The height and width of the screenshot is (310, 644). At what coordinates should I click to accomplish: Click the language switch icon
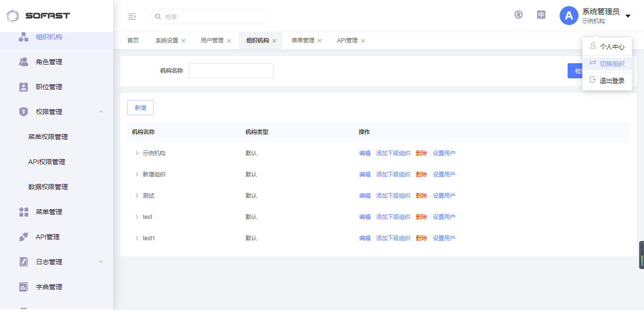tap(541, 15)
